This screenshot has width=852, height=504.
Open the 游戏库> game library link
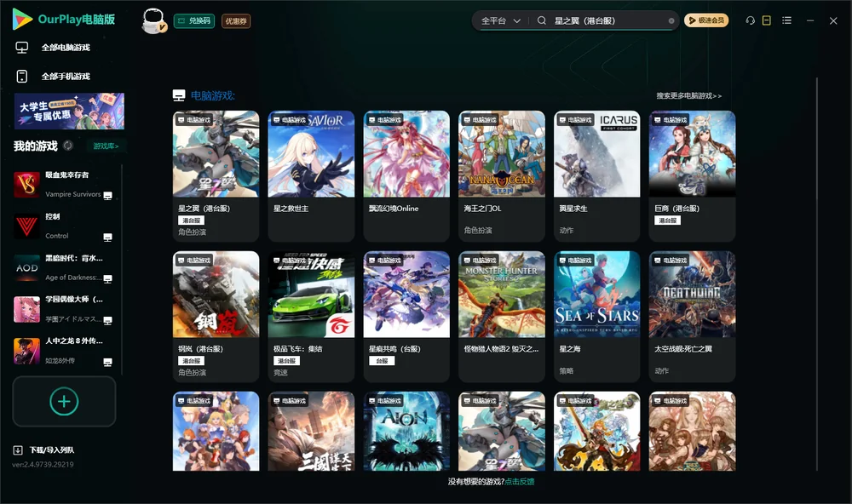pos(106,146)
